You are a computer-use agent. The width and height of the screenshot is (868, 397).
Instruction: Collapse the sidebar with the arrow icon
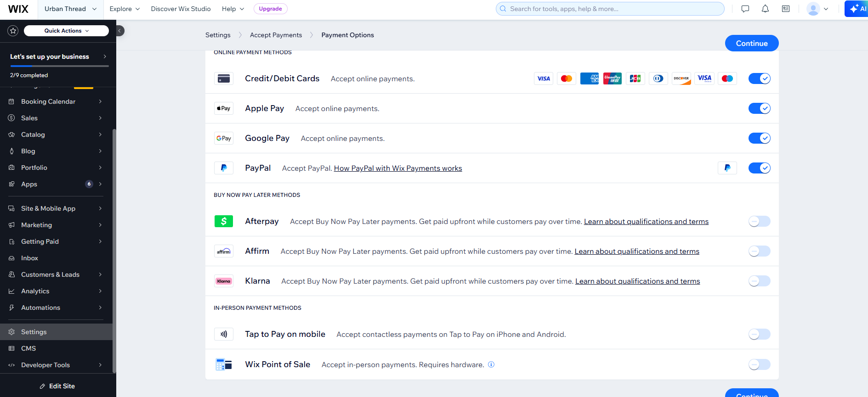[119, 31]
